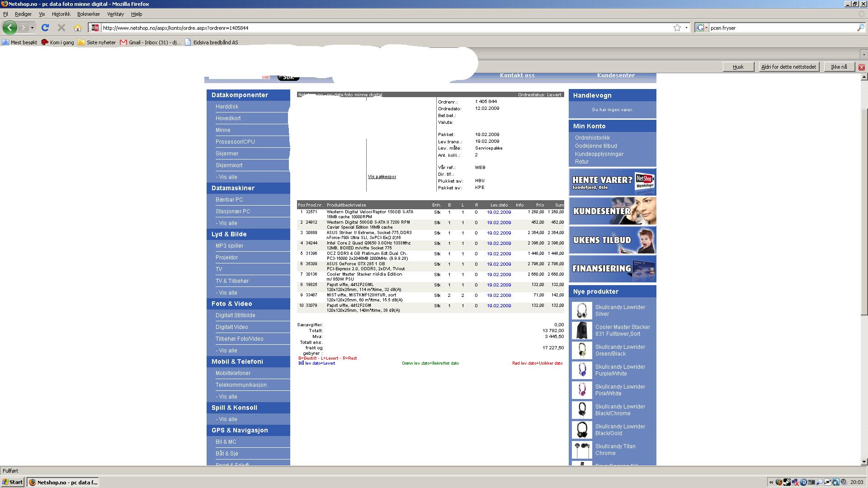Select Skjermkort category

[229, 165]
